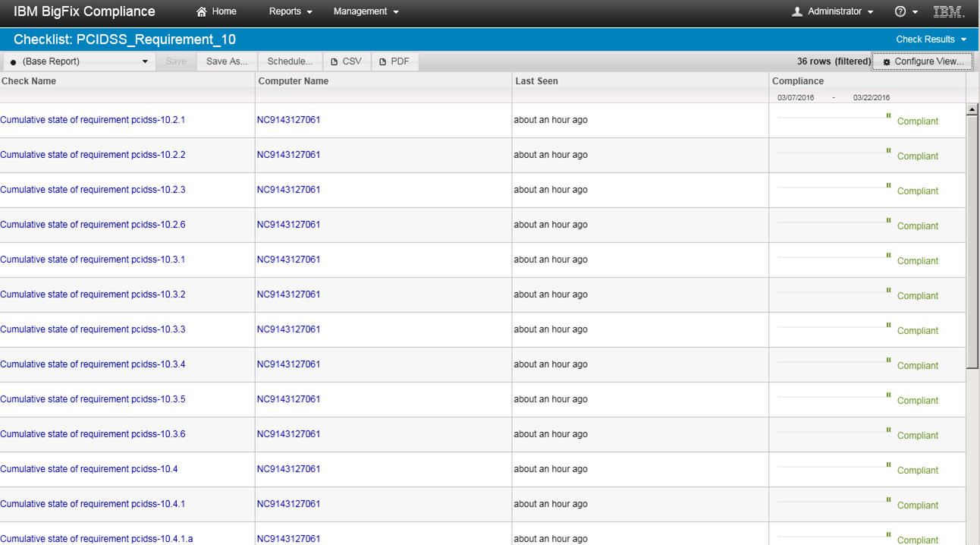This screenshot has height=545, width=980.
Task: Click the Save As... button
Action: [x=227, y=61]
